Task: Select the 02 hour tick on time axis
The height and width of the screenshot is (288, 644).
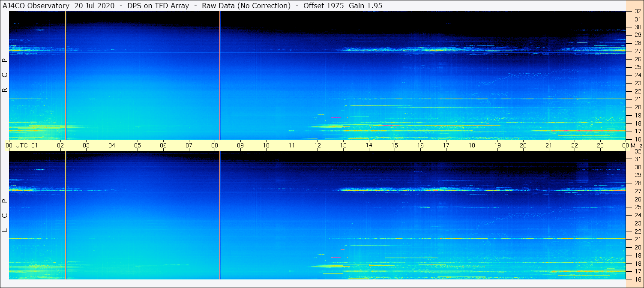Action: [60, 146]
